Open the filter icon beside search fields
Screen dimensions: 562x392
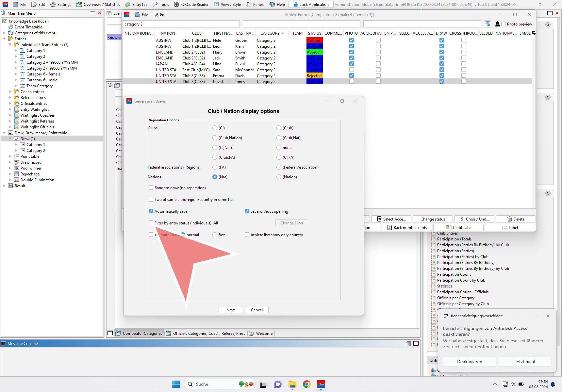(488, 24)
